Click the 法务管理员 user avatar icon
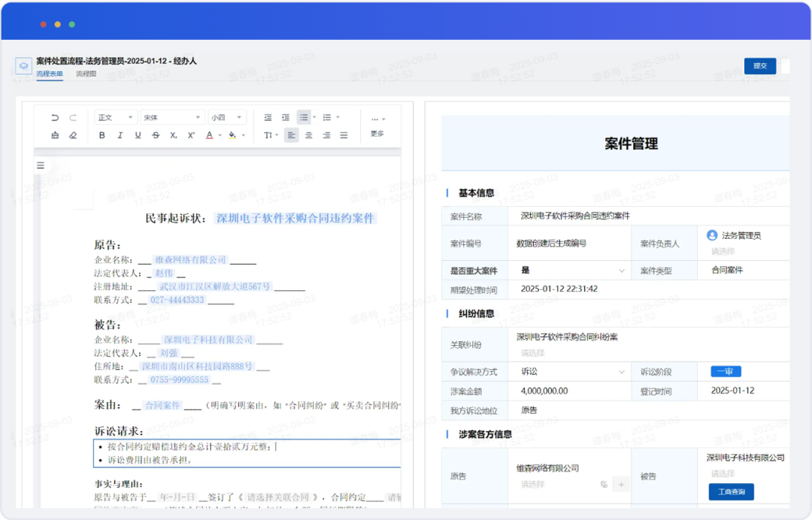The height and width of the screenshot is (520, 812). 712,235
